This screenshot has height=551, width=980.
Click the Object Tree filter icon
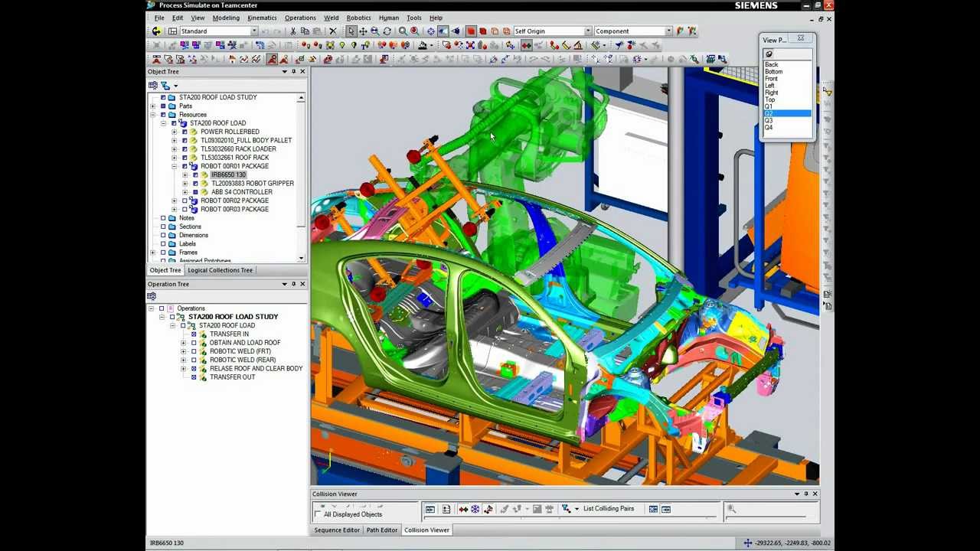click(165, 86)
